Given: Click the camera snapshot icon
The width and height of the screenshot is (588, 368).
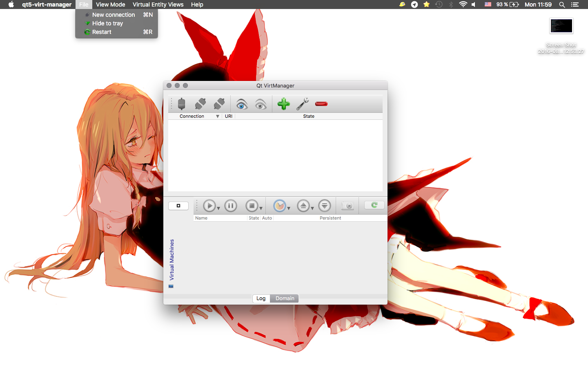Looking at the screenshot, I should pyautogui.click(x=347, y=206).
